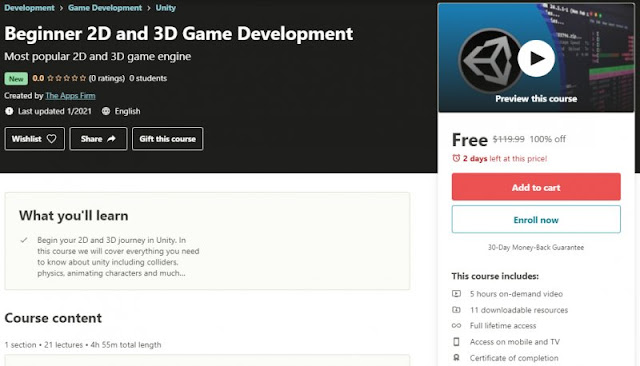Screen dimensions: 640x366
Task: Click Gift this course button
Action: (x=167, y=139)
